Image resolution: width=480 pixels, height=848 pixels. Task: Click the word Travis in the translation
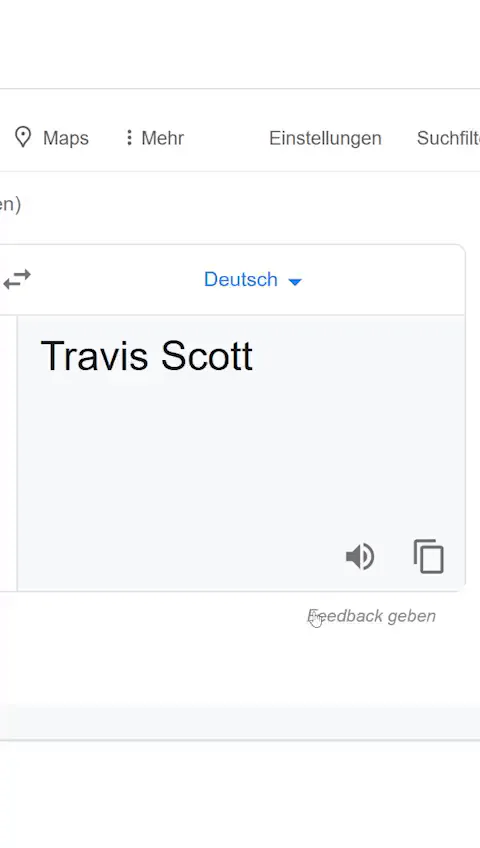(94, 356)
